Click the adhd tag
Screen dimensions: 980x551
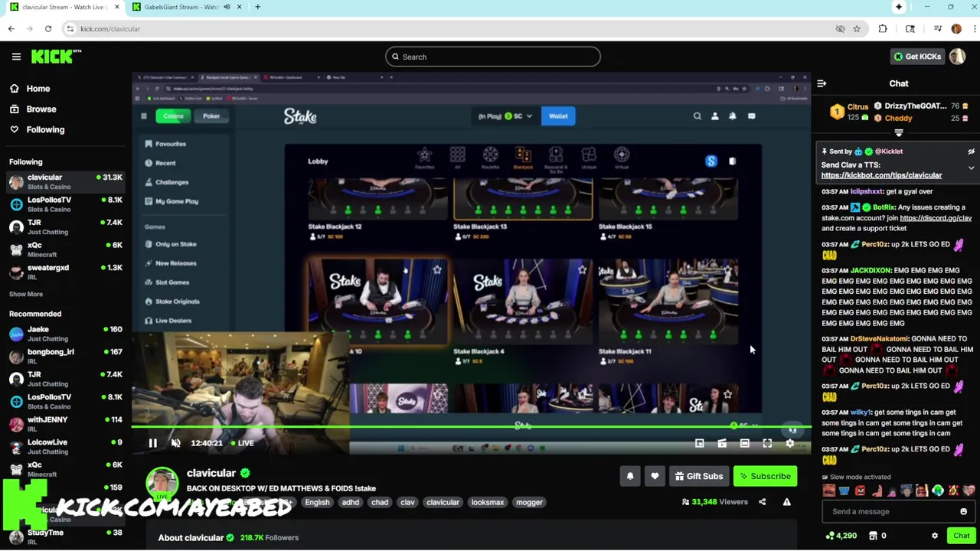(x=351, y=502)
